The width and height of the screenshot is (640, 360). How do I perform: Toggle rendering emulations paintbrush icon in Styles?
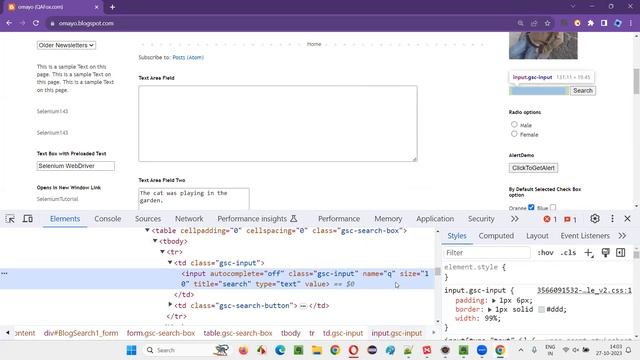[x=605, y=253]
